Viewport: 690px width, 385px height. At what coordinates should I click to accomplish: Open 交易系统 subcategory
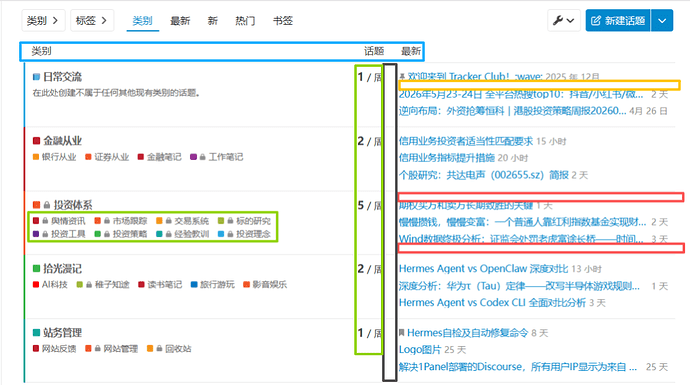(183, 221)
